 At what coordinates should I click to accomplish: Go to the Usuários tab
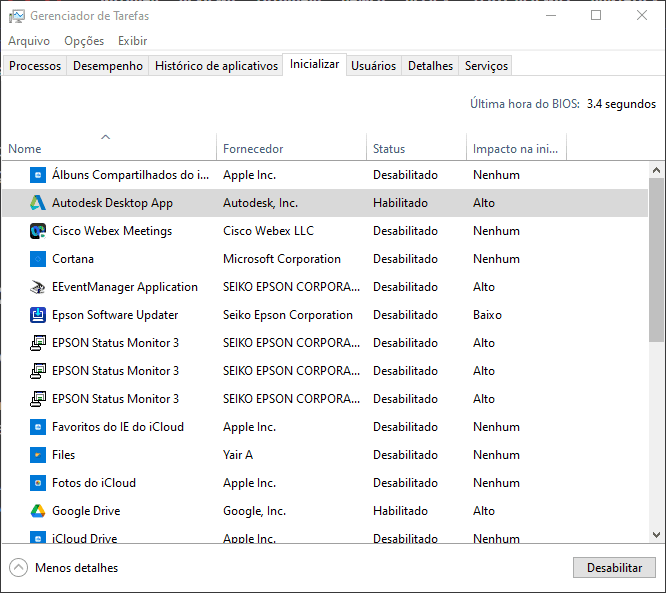(x=373, y=66)
